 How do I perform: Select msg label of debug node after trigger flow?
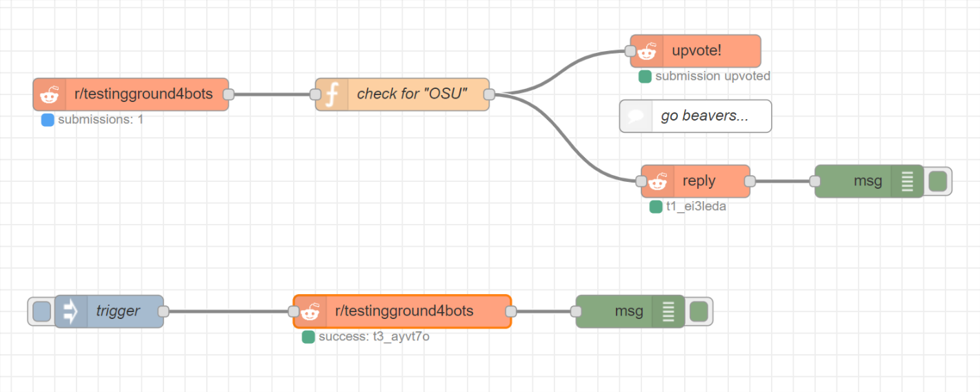pos(629,311)
